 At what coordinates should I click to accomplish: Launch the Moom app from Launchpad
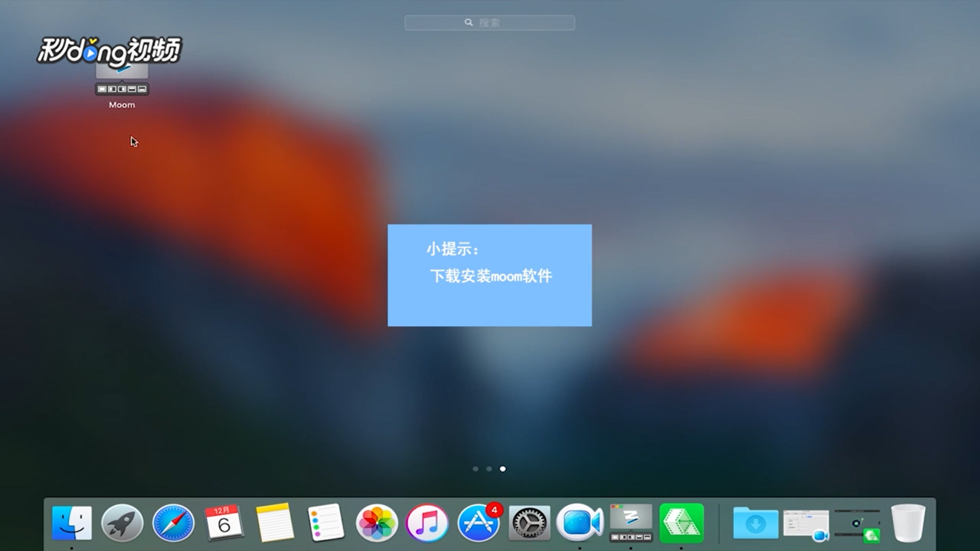[x=122, y=80]
